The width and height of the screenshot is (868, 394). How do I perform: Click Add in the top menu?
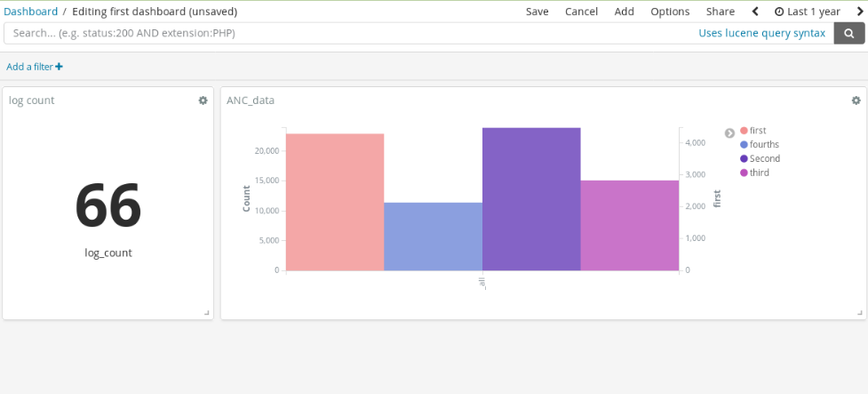pyautogui.click(x=625, y=12)
